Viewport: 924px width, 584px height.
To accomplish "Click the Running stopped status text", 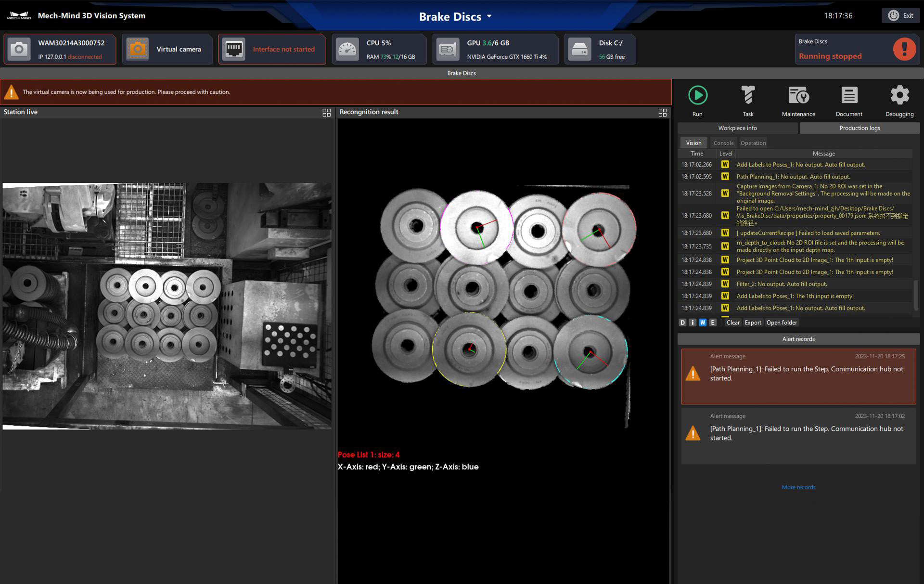I will (830, 56).
